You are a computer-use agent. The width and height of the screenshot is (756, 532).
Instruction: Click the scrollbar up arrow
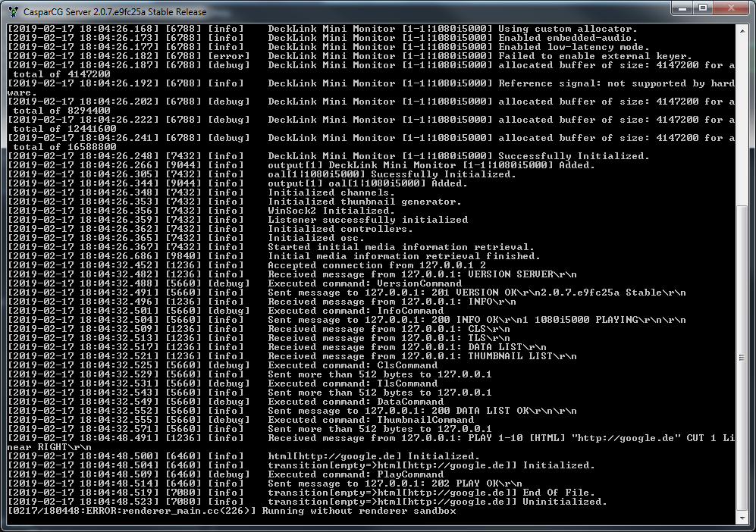coord(742,31)
